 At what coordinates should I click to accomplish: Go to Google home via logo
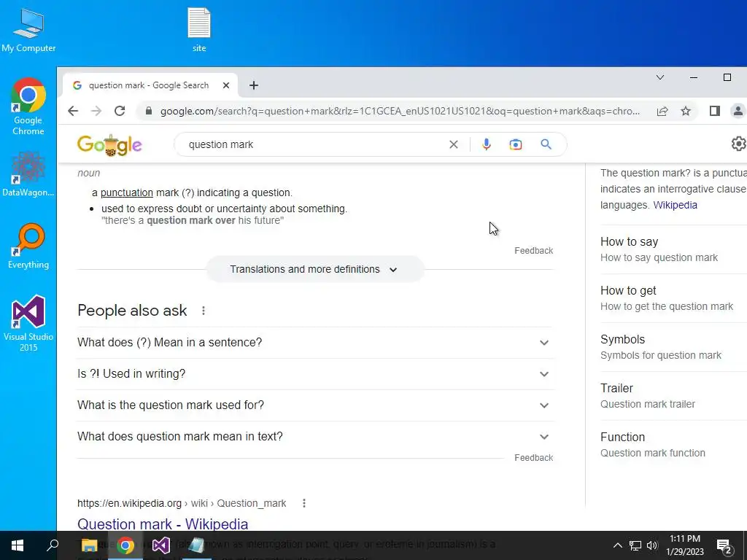109,145
